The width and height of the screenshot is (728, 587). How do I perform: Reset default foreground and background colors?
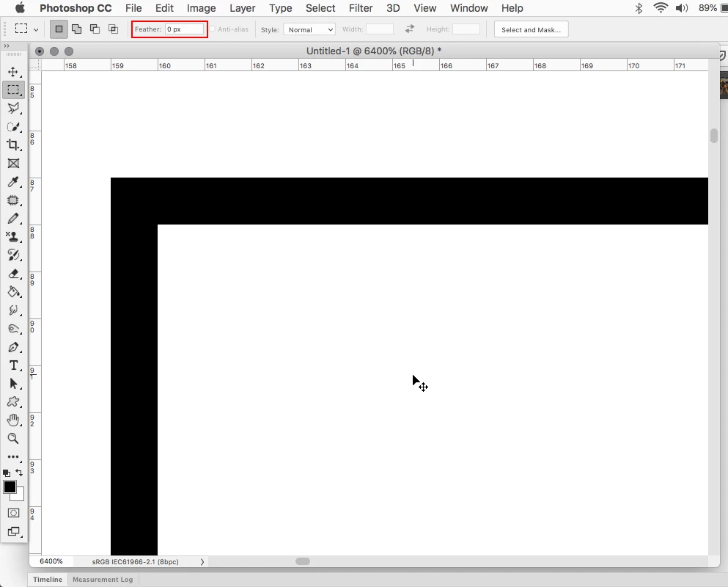7,473
